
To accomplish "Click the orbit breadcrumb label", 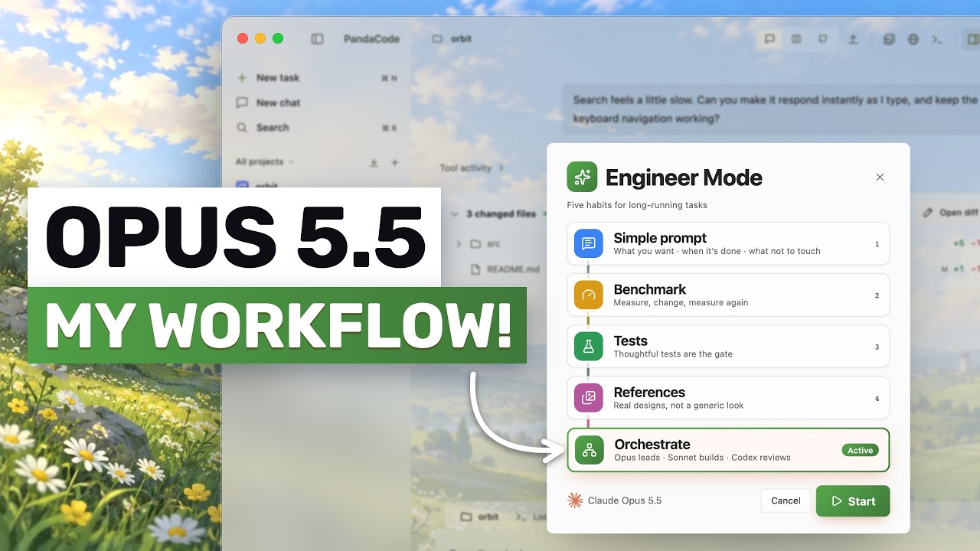I will click(461, 39).
